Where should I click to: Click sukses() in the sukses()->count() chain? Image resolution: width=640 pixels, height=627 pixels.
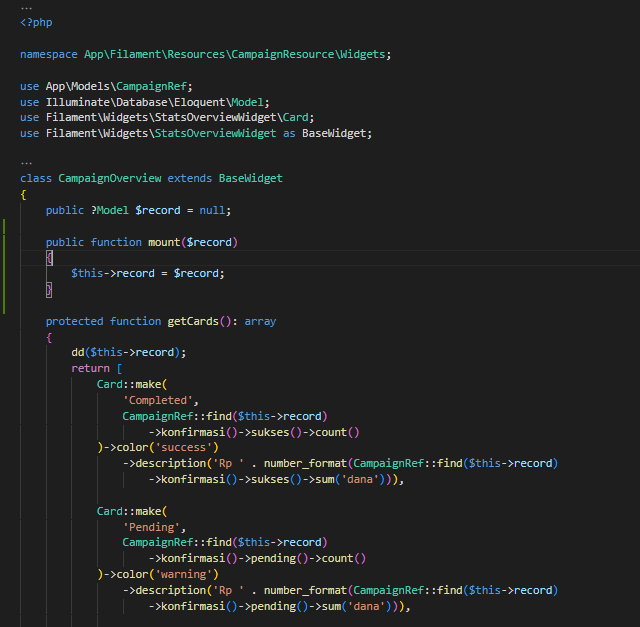pyautogui.click(x=276, y=432)
